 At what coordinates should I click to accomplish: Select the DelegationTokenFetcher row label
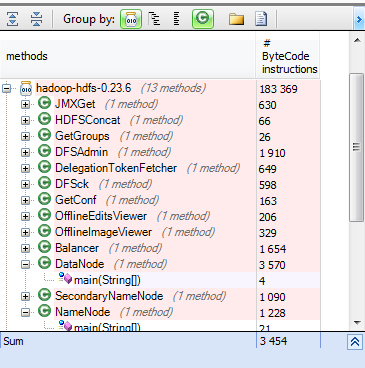[116, 168]
